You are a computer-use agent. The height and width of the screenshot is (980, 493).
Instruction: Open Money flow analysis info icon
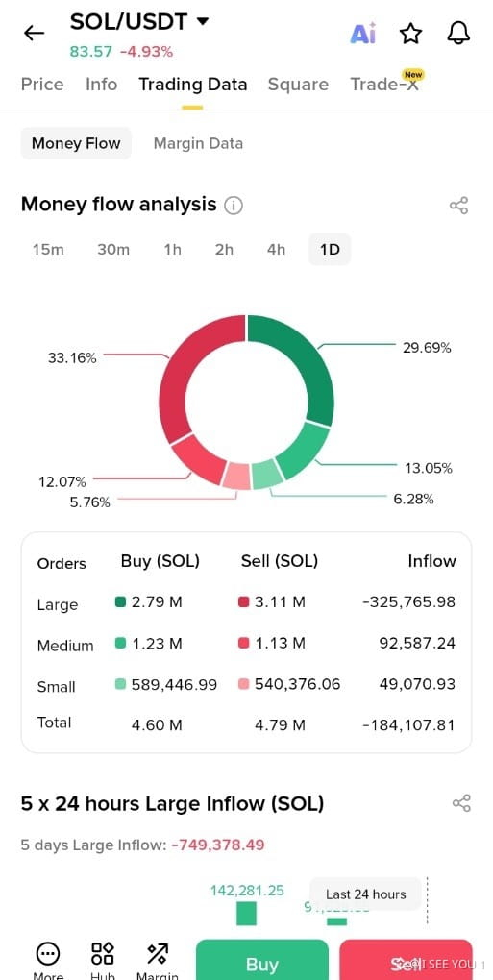(234, 206)
